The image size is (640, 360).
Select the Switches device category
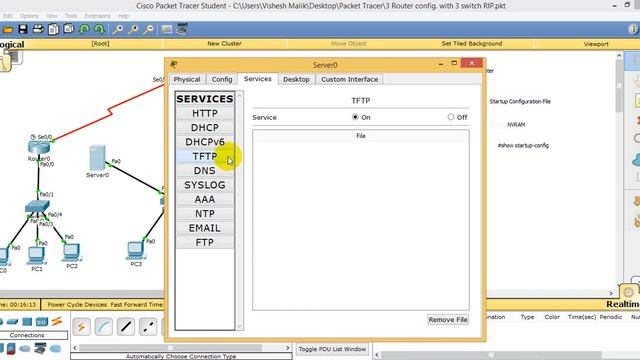pos(12,322)
